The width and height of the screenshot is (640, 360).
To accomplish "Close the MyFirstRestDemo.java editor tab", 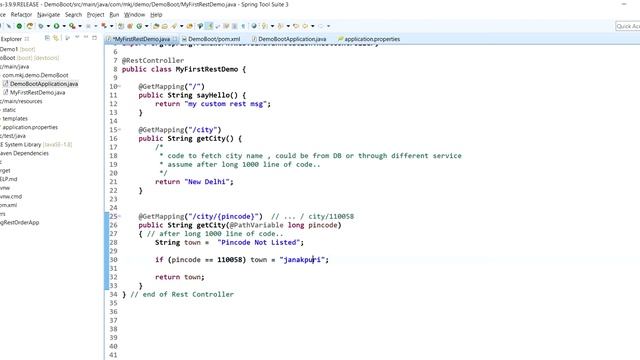I will coord(175,39).
